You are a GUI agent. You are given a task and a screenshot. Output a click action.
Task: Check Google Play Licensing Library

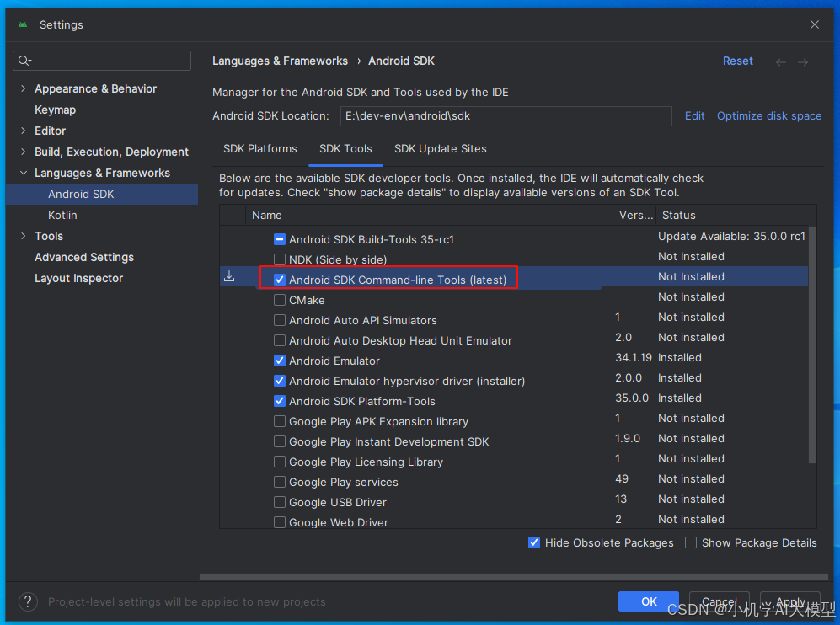[x=280, y=462]
